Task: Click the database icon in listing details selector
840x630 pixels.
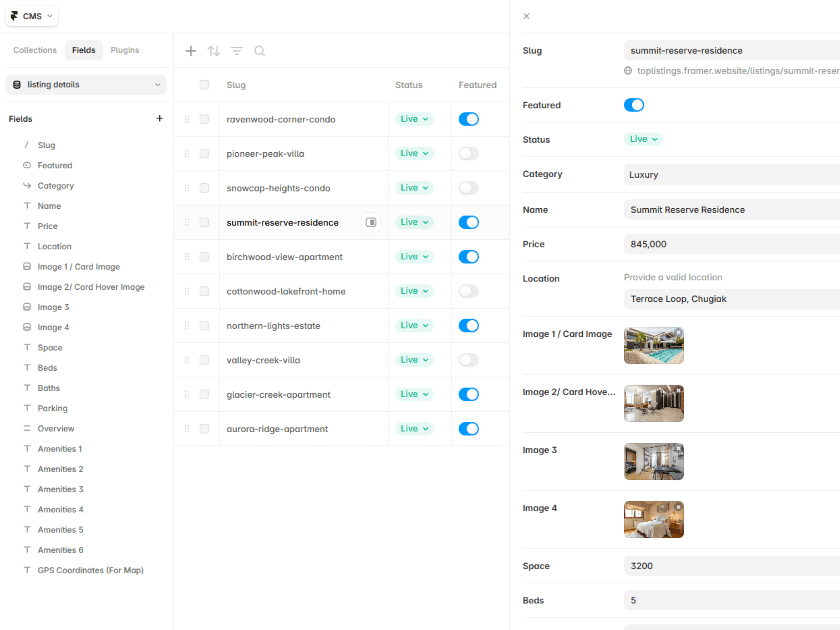Action: click(17, 84)
